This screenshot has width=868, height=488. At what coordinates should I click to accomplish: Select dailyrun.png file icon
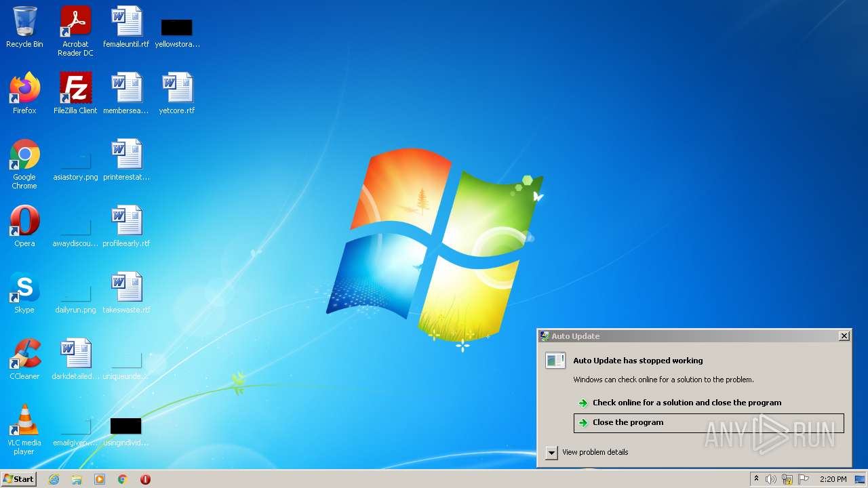75,298
